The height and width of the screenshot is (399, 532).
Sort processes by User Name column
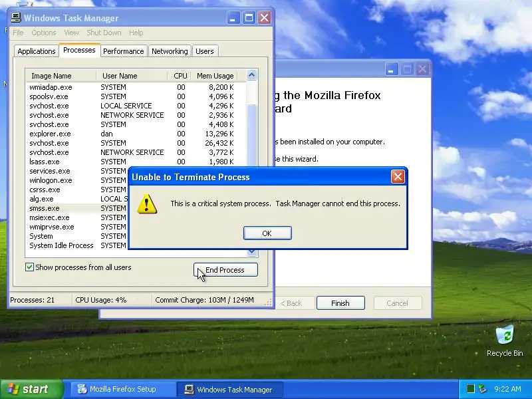click(x=132, y=76)
